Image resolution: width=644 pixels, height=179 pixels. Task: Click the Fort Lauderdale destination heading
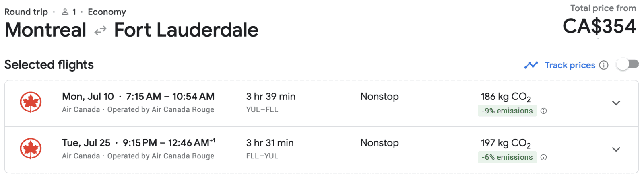pos(186,30)
